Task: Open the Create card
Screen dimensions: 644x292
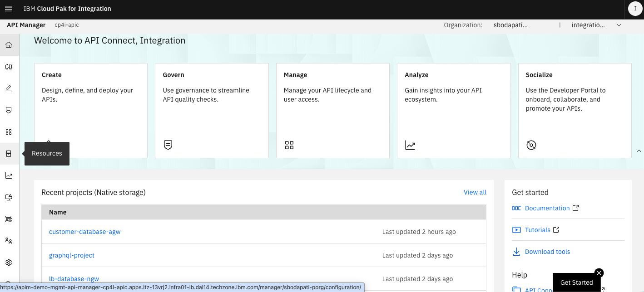Action: tap(91, 111)
